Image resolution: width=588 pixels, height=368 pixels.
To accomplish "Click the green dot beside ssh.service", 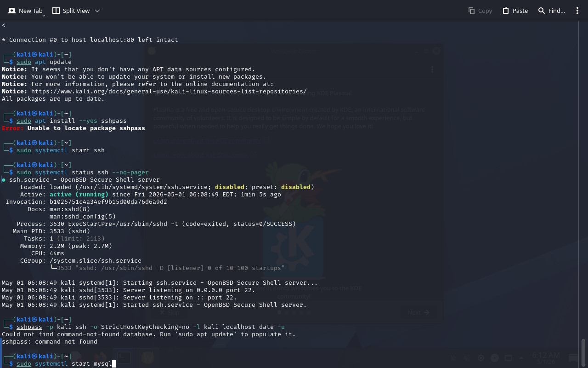I will coord(4,180).
